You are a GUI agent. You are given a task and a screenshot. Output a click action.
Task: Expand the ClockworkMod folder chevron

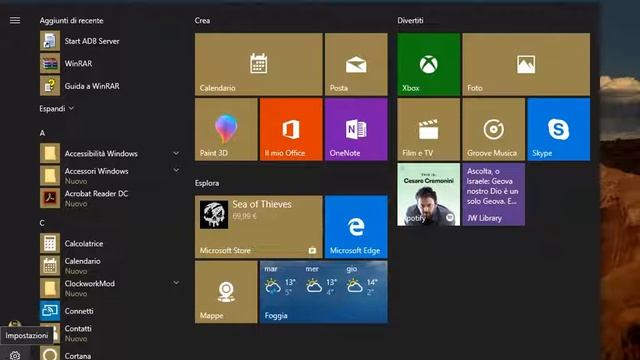[x=176, y=282]
